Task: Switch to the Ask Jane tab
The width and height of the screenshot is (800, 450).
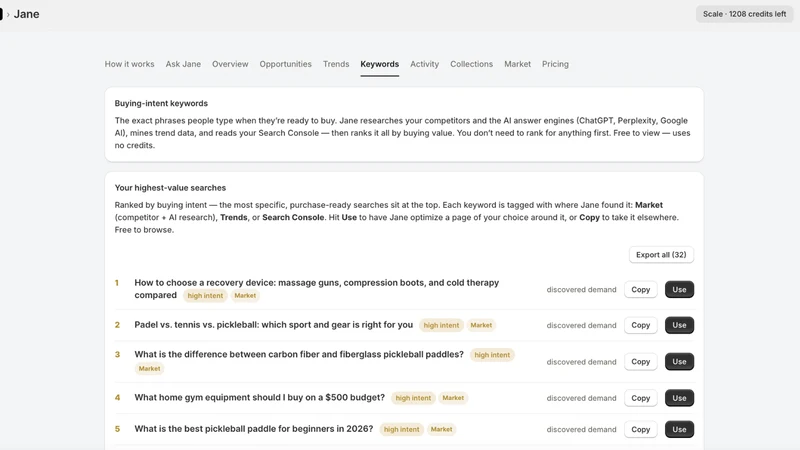Action: tap(183, 64)
